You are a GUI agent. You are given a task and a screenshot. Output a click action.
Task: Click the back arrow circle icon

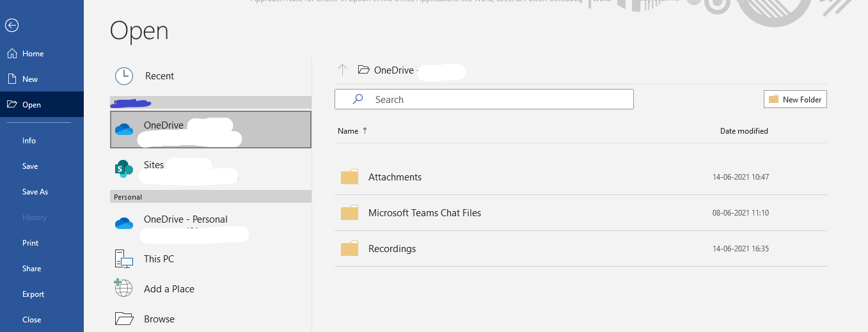coord(12,26)
